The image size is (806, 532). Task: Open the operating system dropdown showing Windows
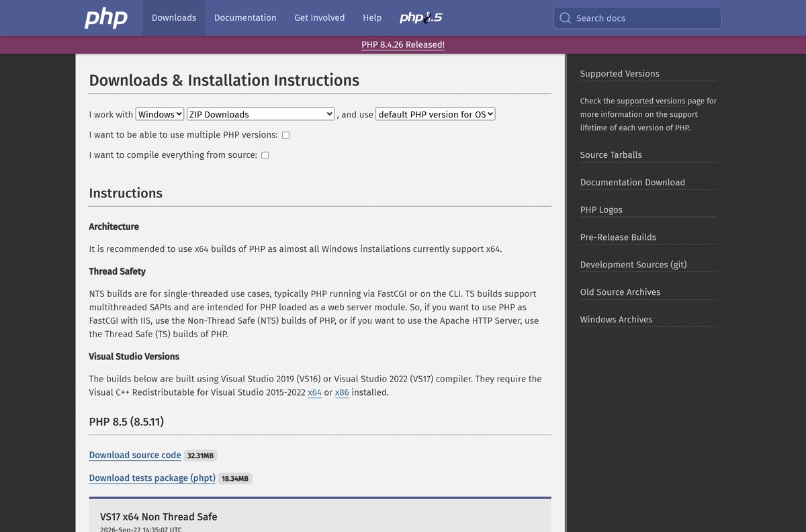[160, 114]
